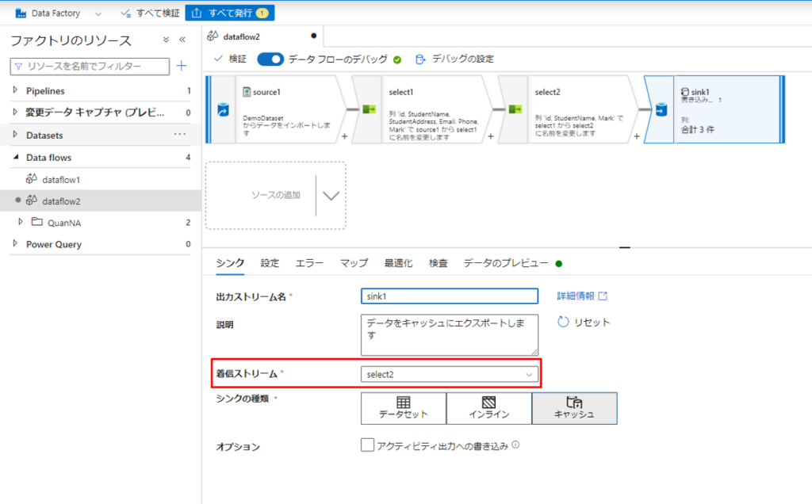Click the reset icon button

(563, 322)
